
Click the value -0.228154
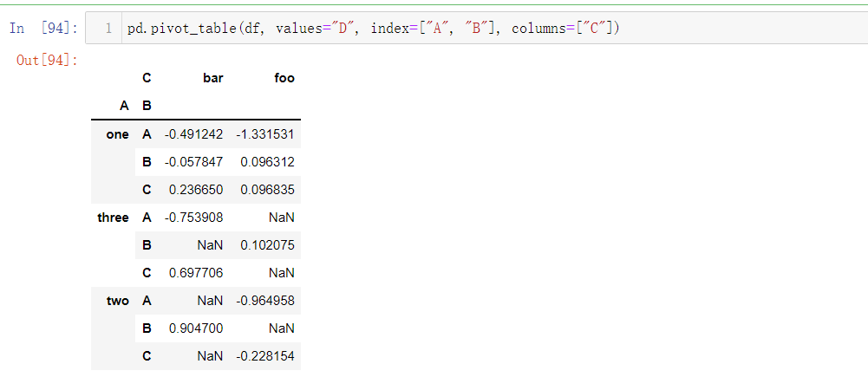[x=265, y=356]
